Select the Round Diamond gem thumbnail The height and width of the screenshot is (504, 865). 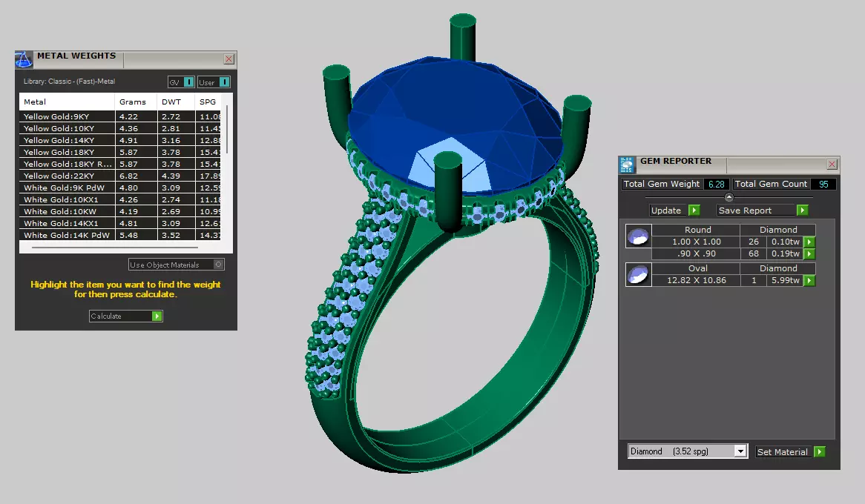[638, 236]
